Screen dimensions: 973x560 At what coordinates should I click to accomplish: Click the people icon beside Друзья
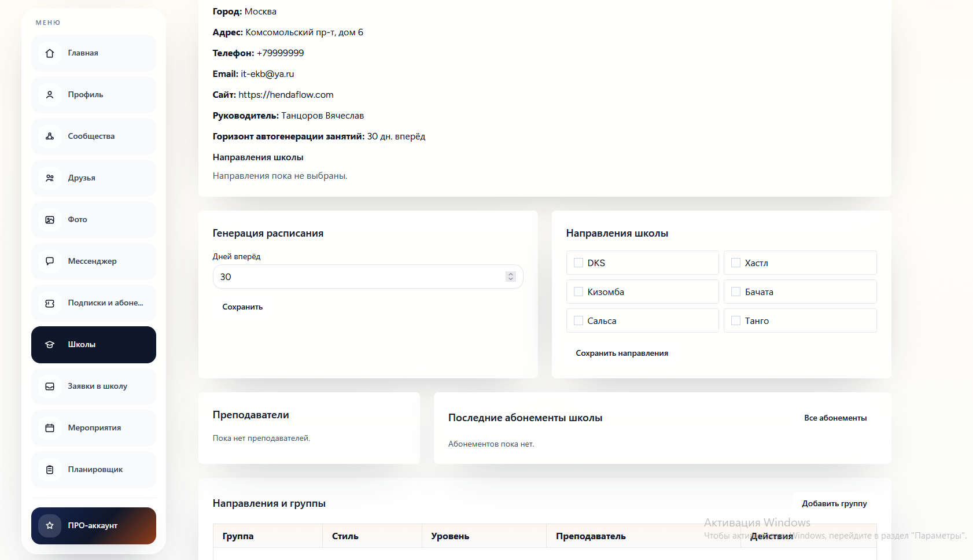click(x=50, y=178)
